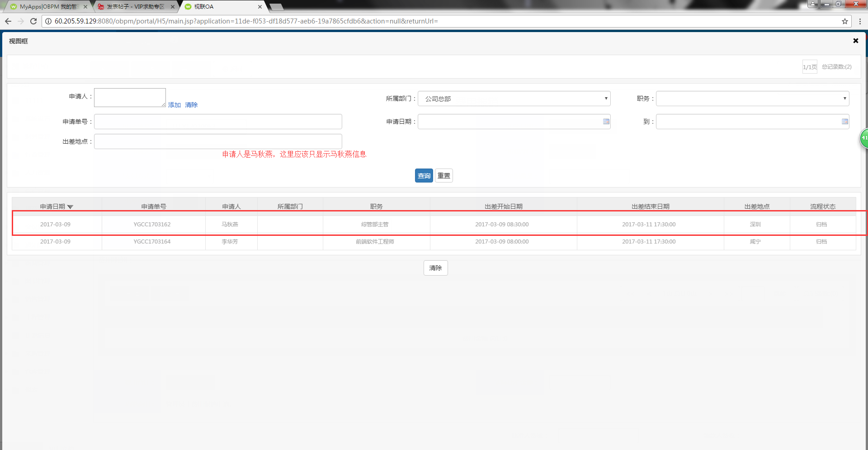Click the 1/1页 page indicator
Image resolution: width=868 pixels, height=450 pixels.
(x=810, y=67)
